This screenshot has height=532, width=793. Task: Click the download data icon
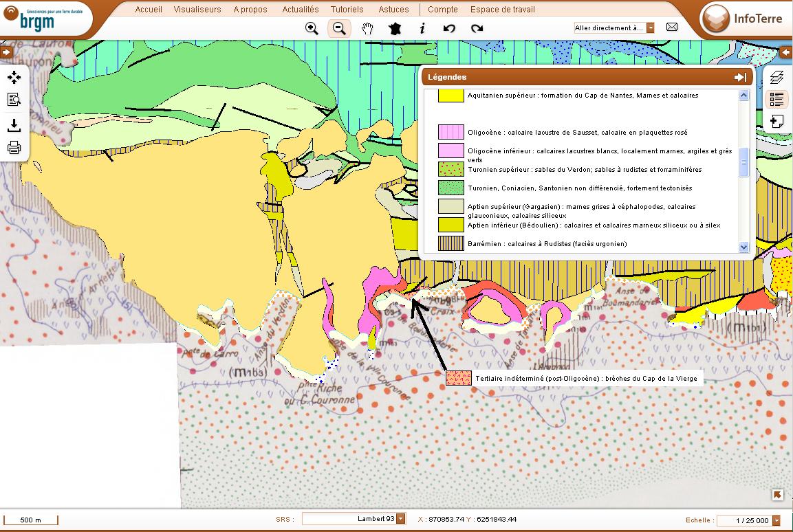click(x=14, y=124)
